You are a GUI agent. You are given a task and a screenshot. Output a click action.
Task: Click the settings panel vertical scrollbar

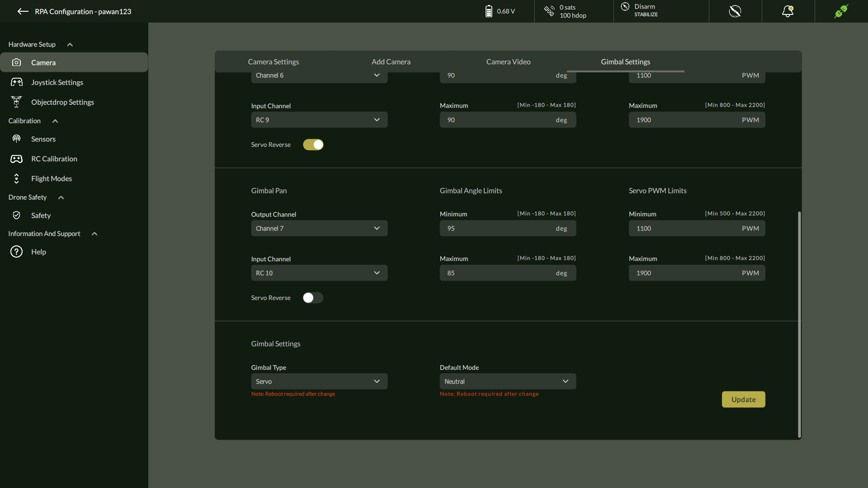coord(799,324)
